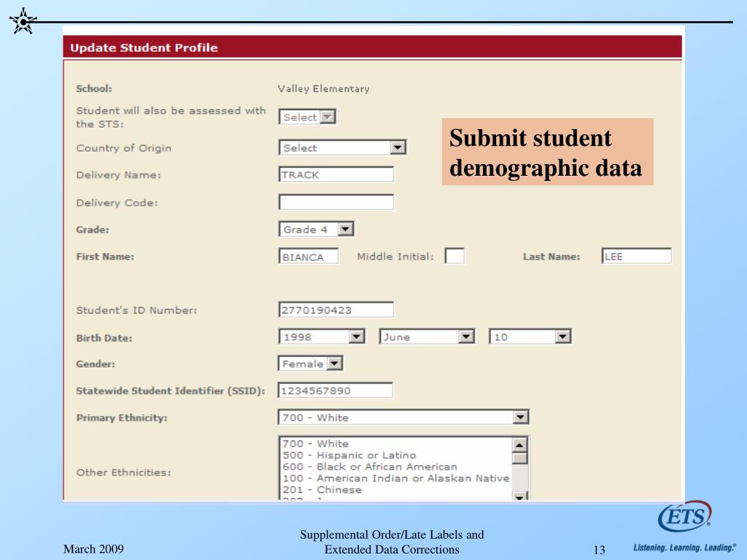Click the 'Update Student Profile' header title

[x=144, y=47]
